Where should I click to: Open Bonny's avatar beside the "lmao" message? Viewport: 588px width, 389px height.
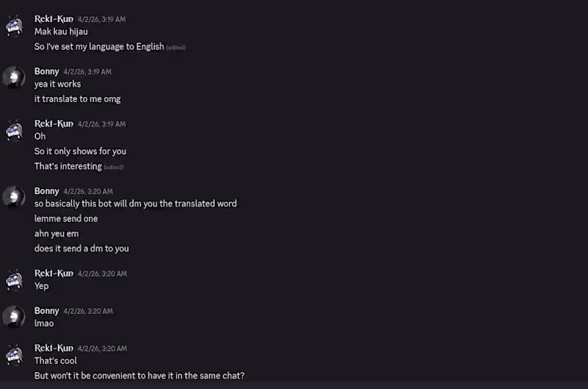tap(14, 317)
